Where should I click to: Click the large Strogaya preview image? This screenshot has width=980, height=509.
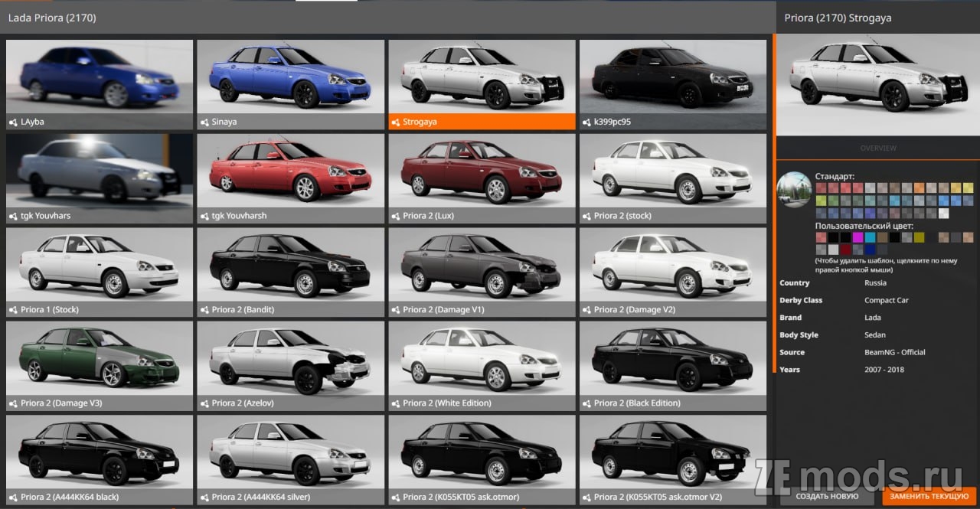(877, 85)
